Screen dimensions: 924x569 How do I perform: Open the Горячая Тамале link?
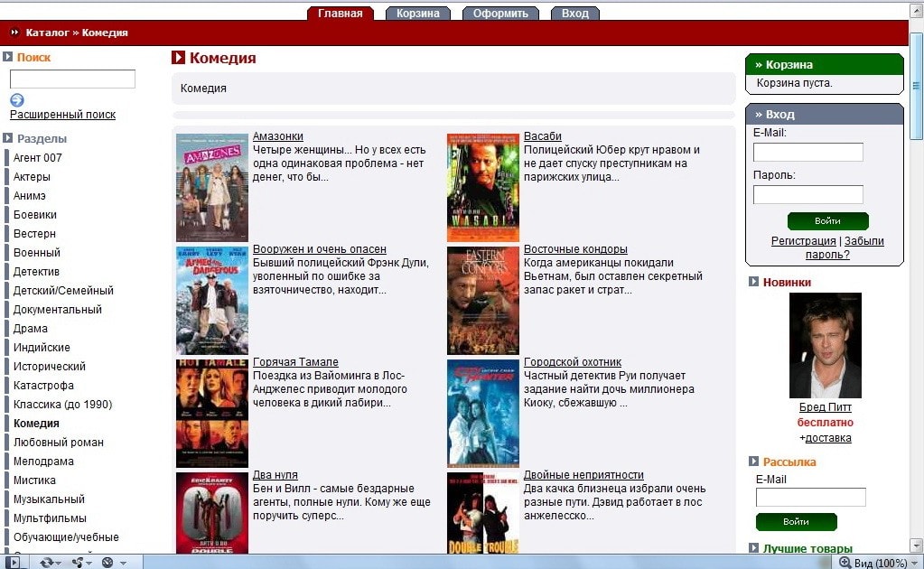coord(296,361)
